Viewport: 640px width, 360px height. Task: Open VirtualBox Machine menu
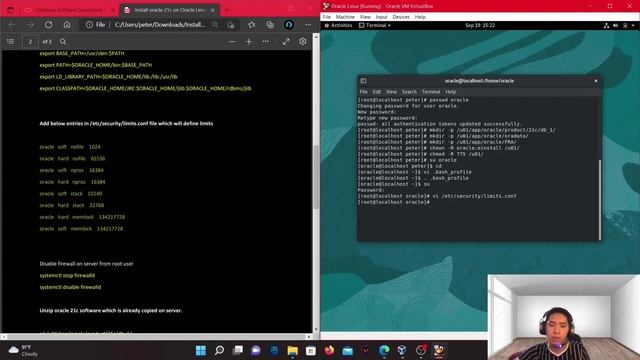pos(345,17)
